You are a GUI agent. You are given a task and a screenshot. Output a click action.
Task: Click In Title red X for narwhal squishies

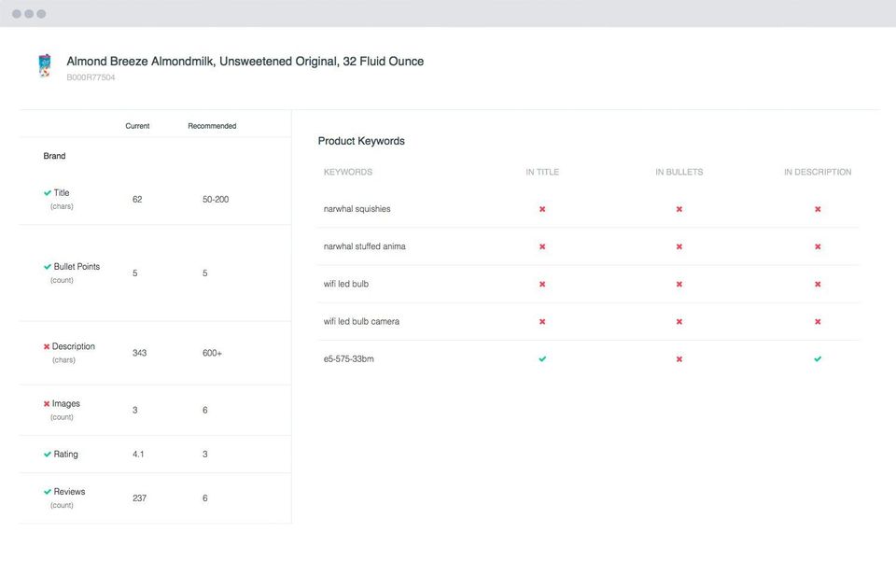tap(542, 209)
